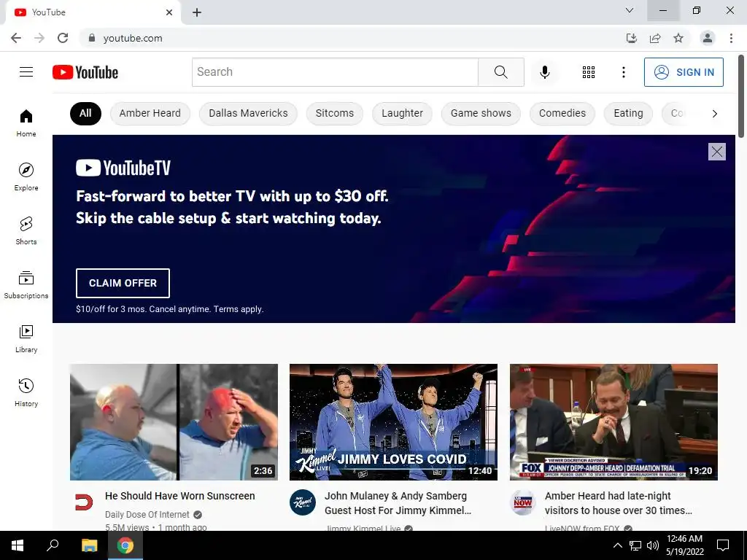Open the Jimmy Loves Covid thumbnail
Image resolution: width=747 pixels, height=560 pixels.
[x=393, y=422]
